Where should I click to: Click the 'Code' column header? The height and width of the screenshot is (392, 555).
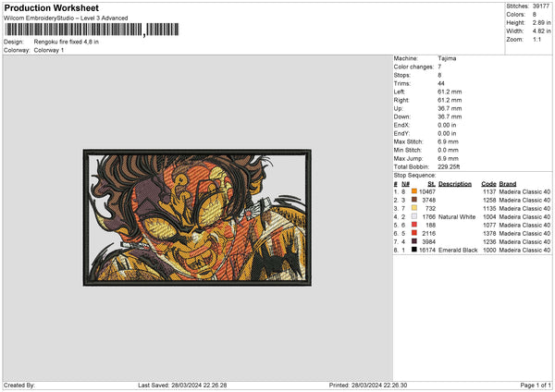coord(488,184)
